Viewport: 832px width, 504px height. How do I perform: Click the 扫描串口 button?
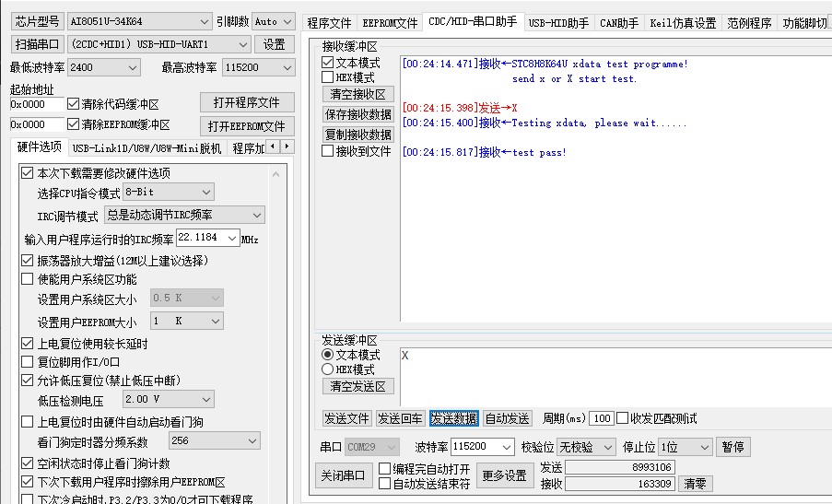[37, 44]
